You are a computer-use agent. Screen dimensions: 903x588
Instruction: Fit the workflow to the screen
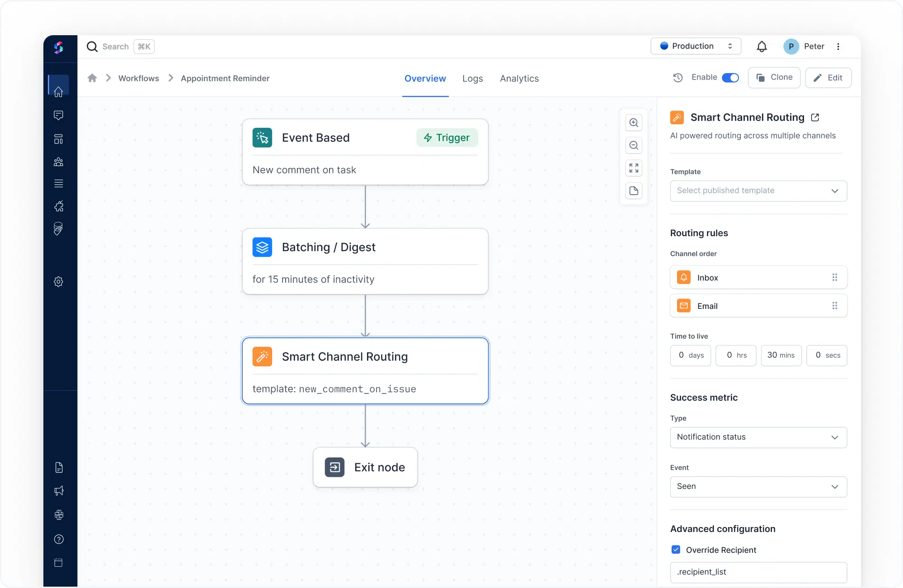point(634,168)
